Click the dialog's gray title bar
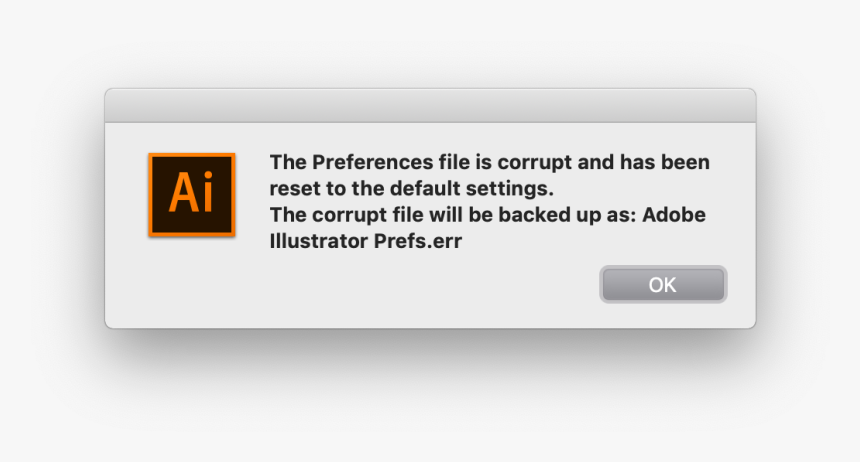 (430, 105)
